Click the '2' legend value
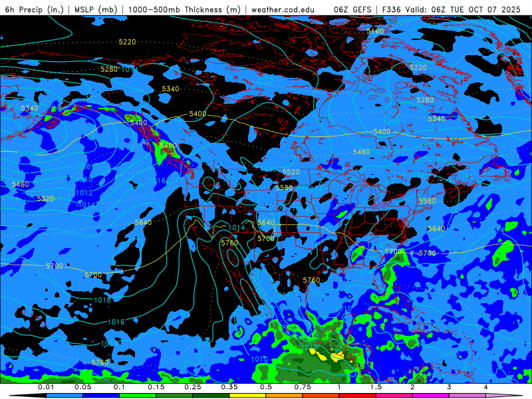The image size is (532, 399). (x=412, y=387)
